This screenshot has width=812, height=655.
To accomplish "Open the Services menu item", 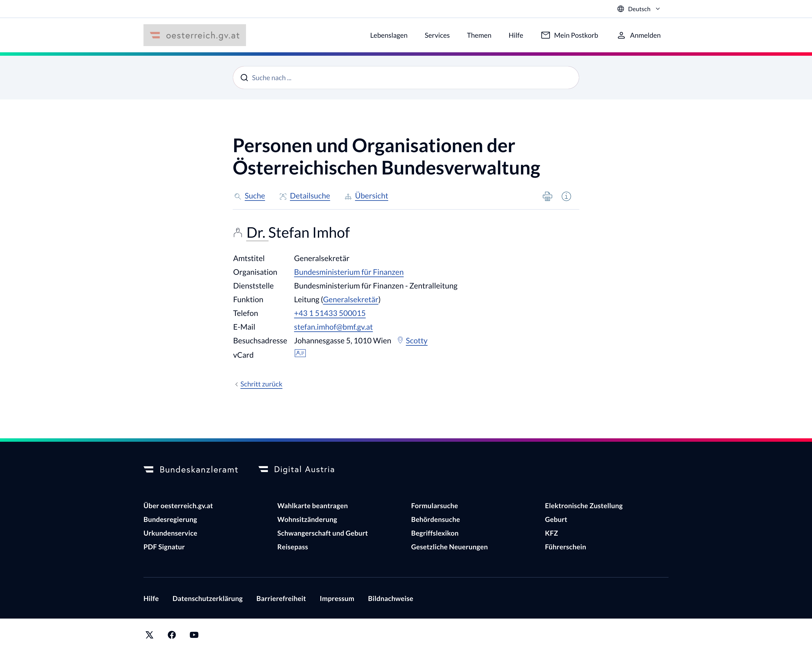I will tap(437, 35).
